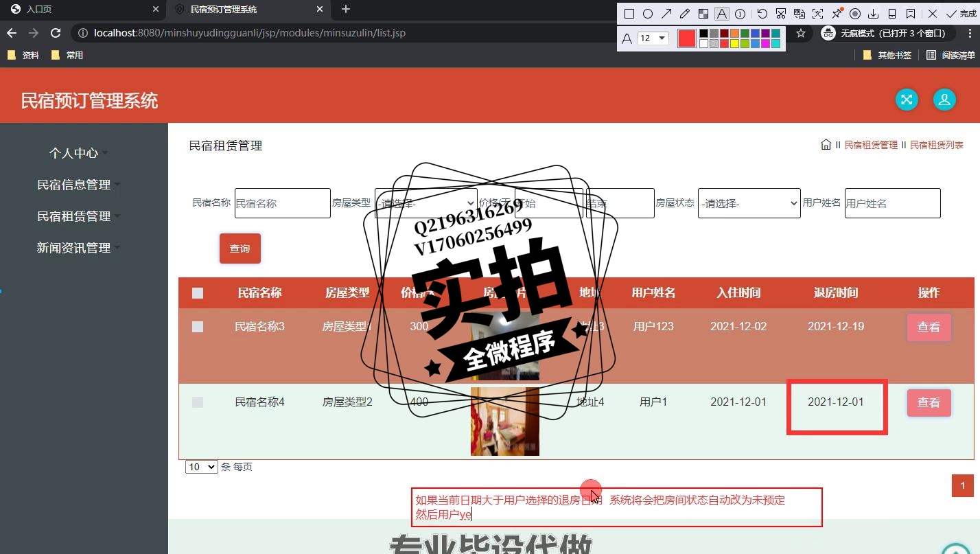
Task: Open the user profile icon in header
Action: tap(944, 100)
